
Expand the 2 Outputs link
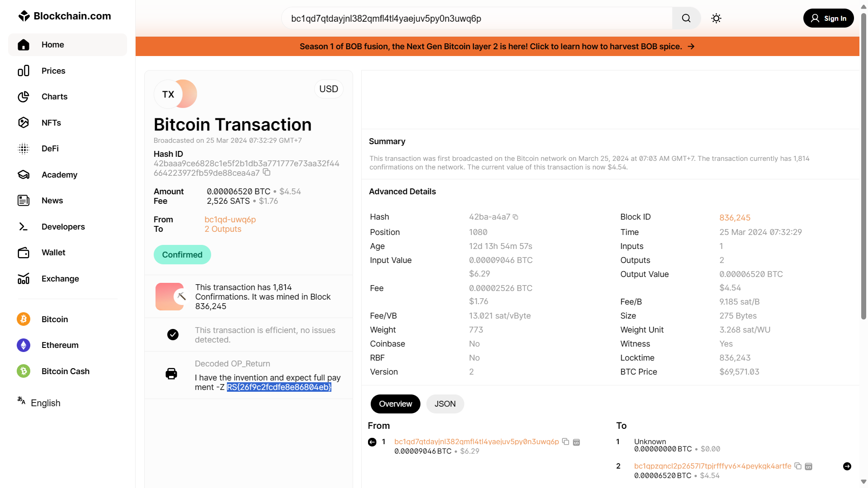223,229
